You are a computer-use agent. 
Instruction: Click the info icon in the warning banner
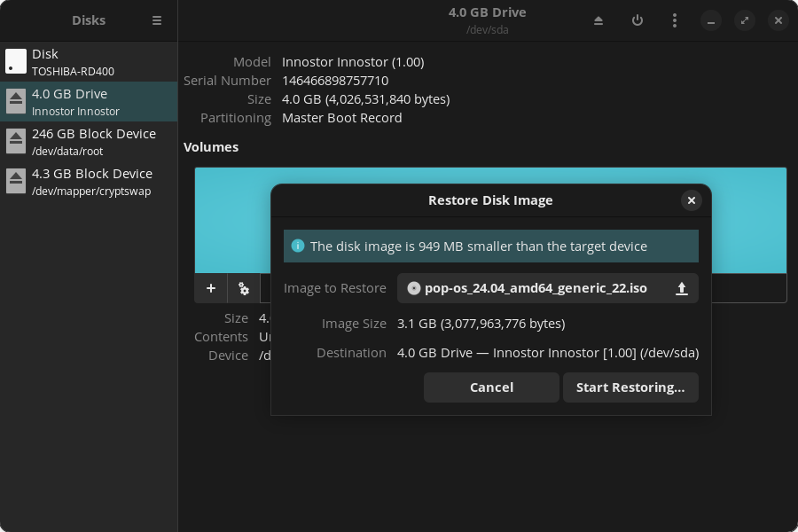tap(298, 246)
